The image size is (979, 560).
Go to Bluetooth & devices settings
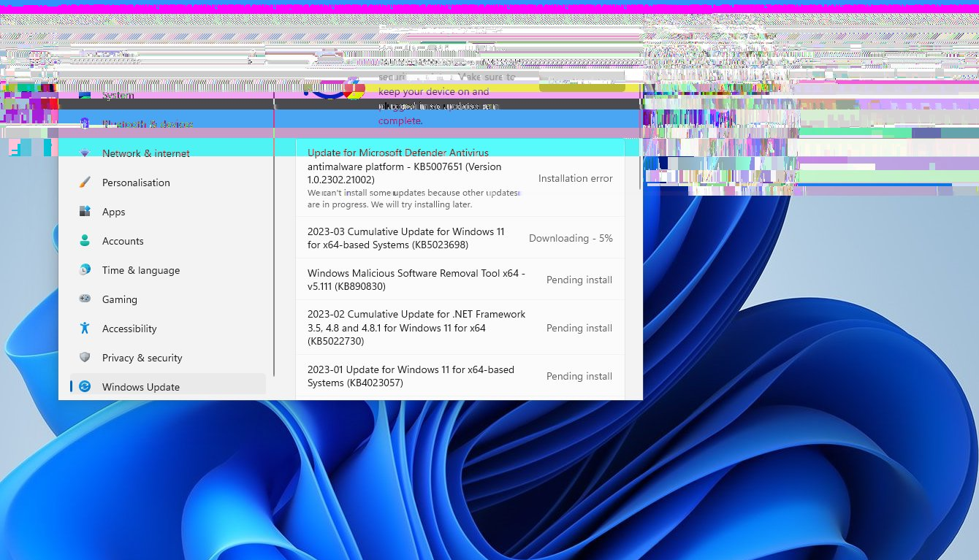tap(147, 124)
